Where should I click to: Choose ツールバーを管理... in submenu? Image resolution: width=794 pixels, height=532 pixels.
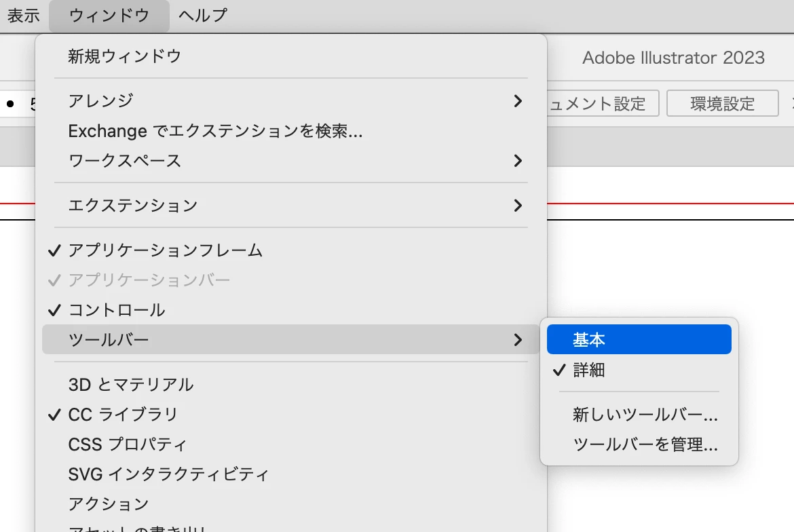639,444
